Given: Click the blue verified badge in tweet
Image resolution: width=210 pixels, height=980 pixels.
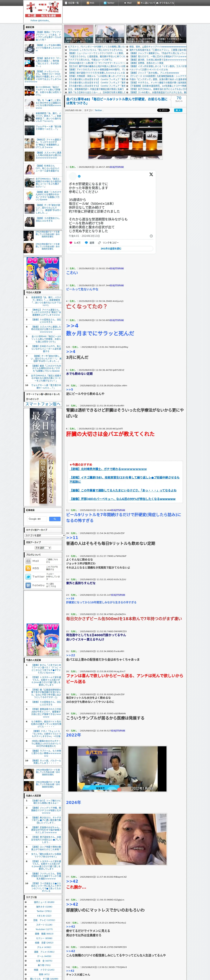Looking at the screenshot, I should pos(79,176).
